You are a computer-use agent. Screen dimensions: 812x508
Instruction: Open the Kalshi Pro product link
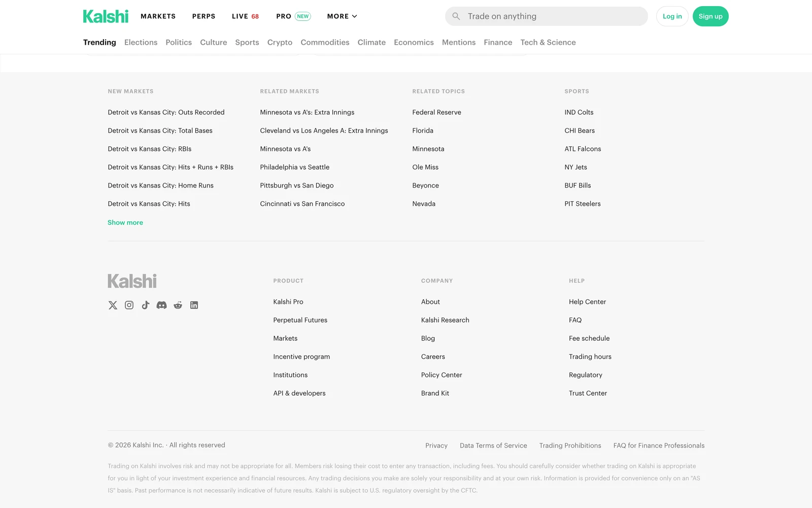pos(288,302)
